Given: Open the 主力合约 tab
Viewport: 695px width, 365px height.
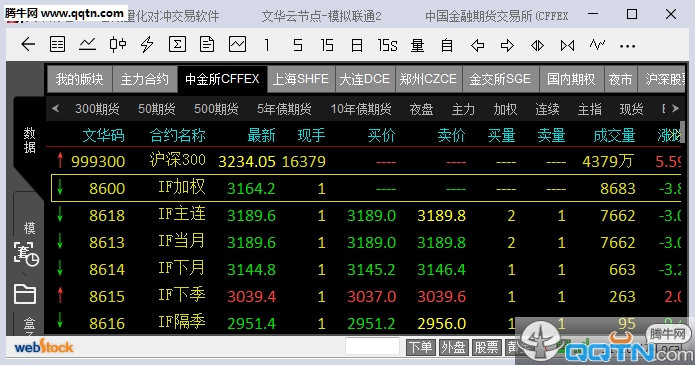Looking at the screenshot, I should click(x=145, y=79).
